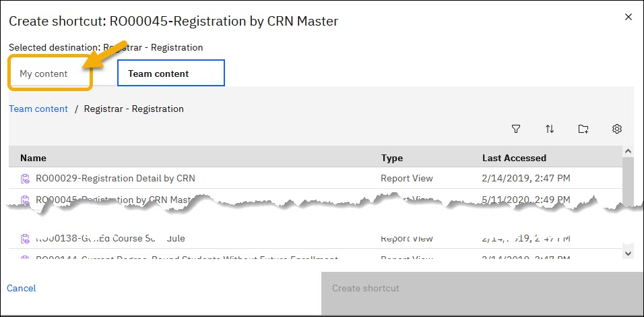This screenshot has width=644, height=317.
Task: Click the 5/11/2020, 2:49 PM date cell
Action: coord(526,200)
